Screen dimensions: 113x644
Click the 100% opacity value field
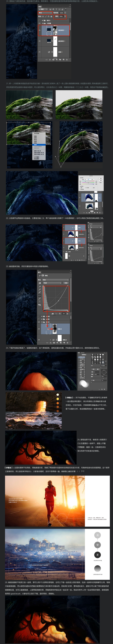61,13
